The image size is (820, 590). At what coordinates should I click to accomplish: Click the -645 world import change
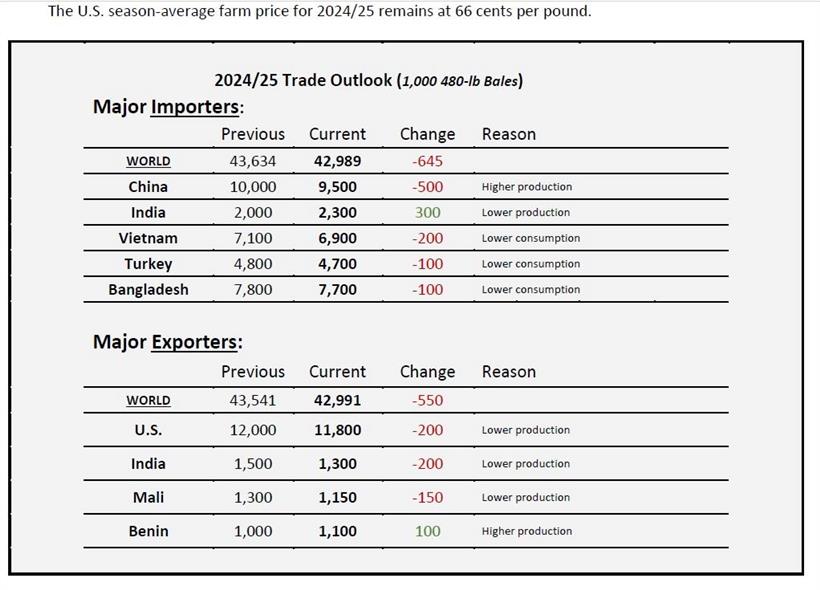pos(427,161)
